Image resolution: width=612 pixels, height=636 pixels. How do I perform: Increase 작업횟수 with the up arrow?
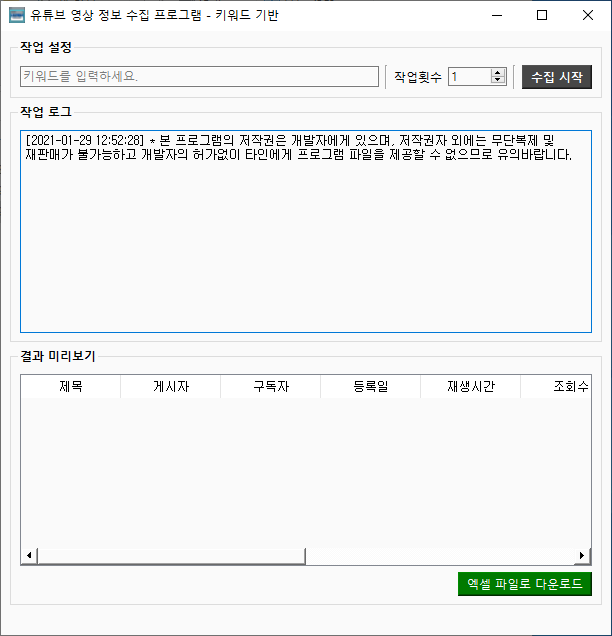coord(498,73)
